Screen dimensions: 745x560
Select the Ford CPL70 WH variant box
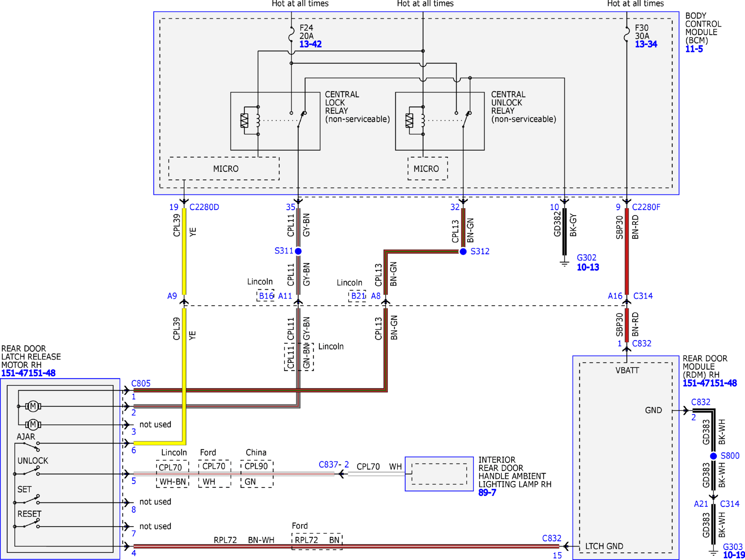[214, 474]
